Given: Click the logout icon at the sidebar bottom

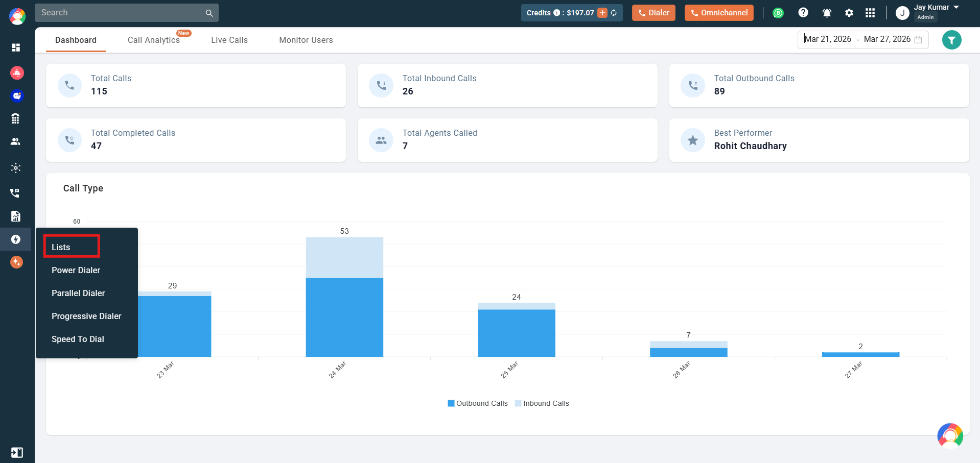Looking at the screenshot, I should click(17, 452).
